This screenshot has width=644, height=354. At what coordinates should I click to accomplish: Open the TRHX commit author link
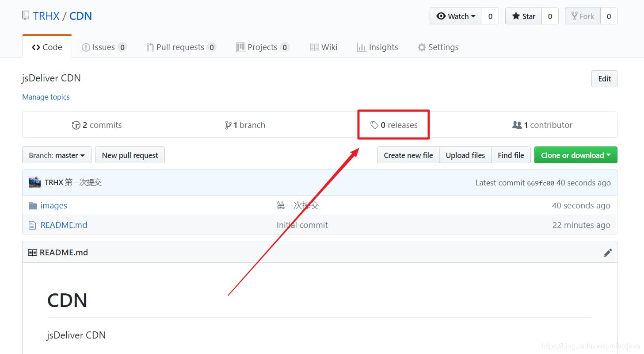point(54,182)
